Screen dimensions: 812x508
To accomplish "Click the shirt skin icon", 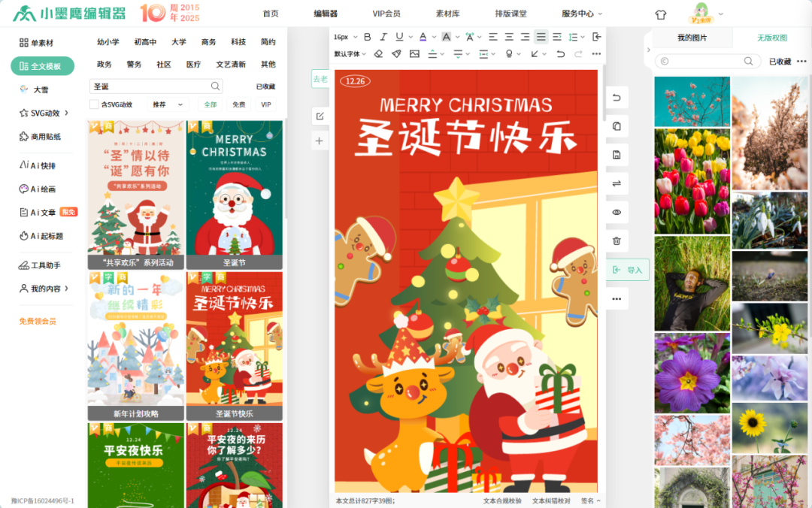I will click(661, 14).
